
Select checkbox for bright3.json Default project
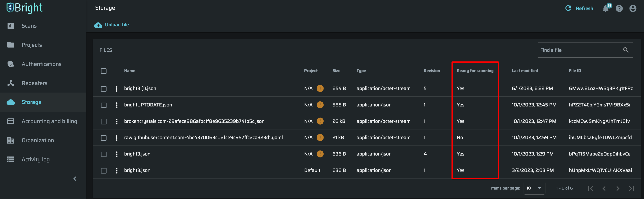click(x=104, y=170)
